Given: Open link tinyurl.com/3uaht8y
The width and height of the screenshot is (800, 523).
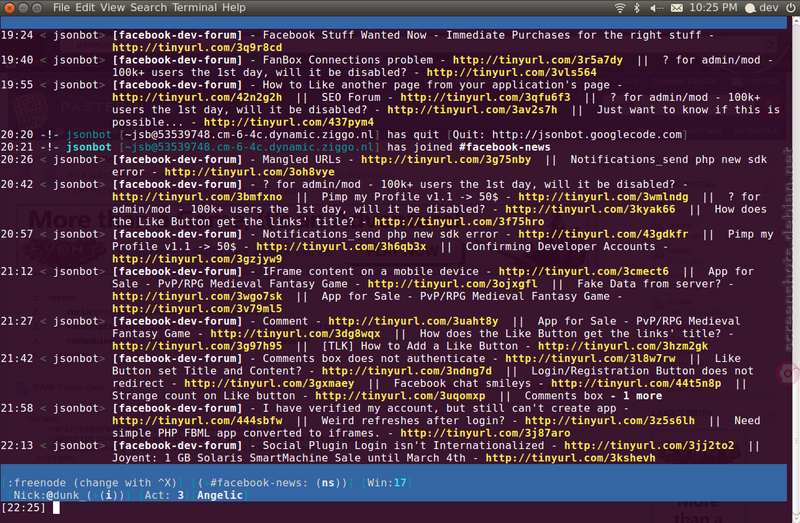Looking at the screenshot, I should pos(413,321).
